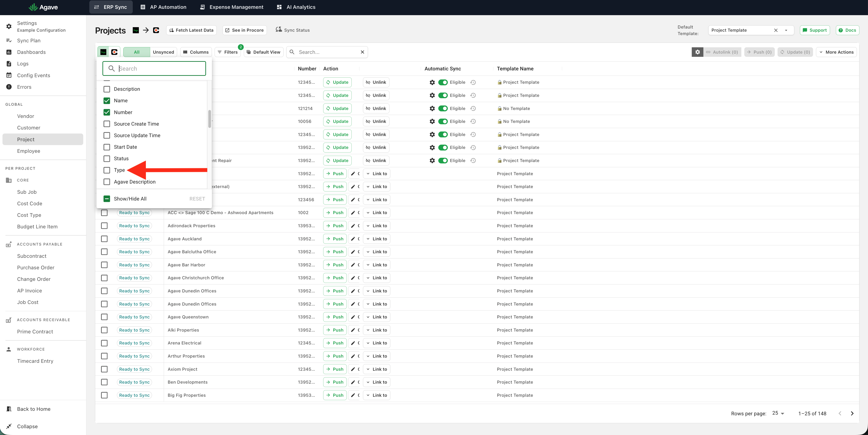Image resolution: width=868 pixels, height=435 pixels.
Task: Open the Rows per page dropdown
Action: click(778, 413)
